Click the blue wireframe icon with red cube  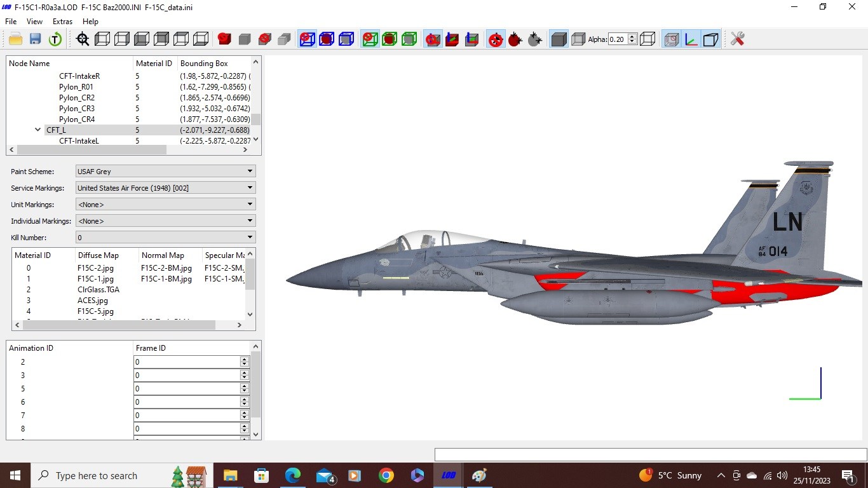tap(327, 39)
